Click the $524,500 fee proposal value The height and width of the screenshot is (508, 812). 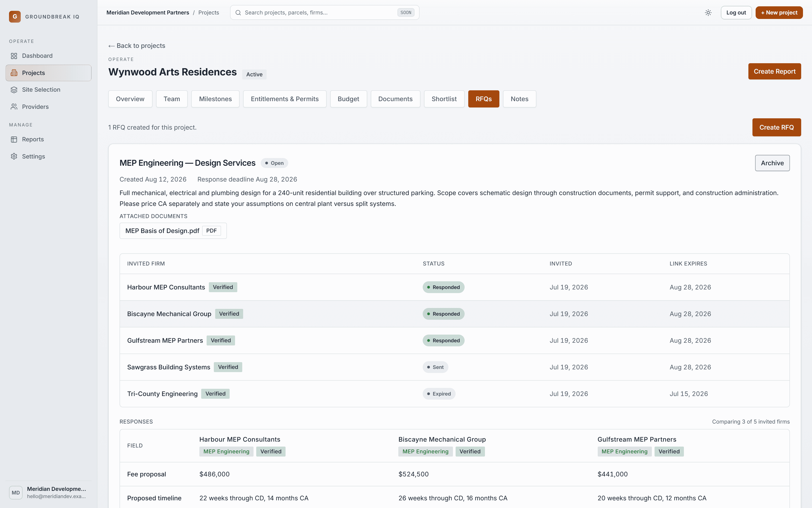413,474
